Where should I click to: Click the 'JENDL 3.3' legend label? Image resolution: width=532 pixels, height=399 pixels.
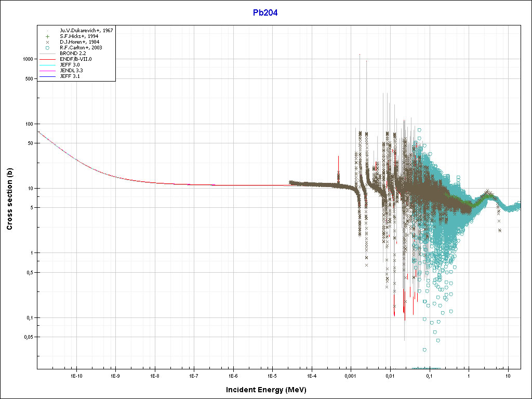[71, 71]
